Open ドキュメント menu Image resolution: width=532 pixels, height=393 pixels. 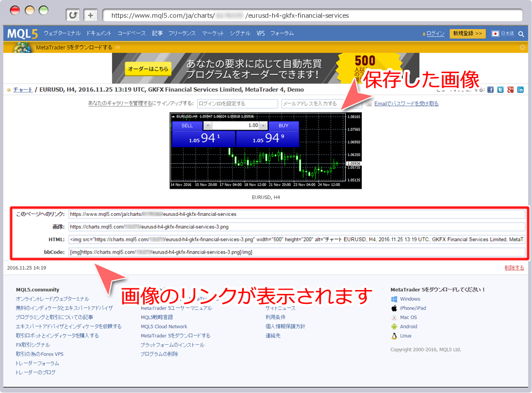[99, 33]
